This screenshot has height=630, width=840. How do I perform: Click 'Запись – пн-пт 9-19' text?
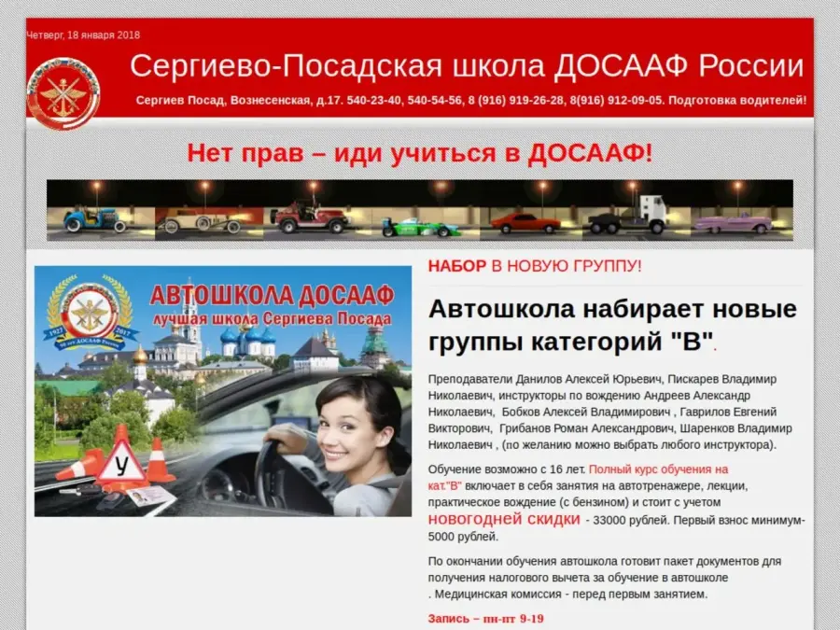[485, 618]
